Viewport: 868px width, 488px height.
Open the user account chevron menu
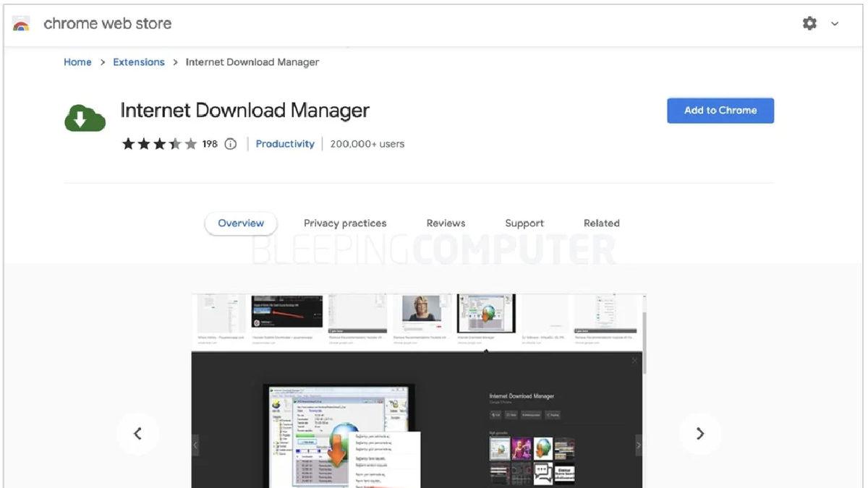(835, 22)
